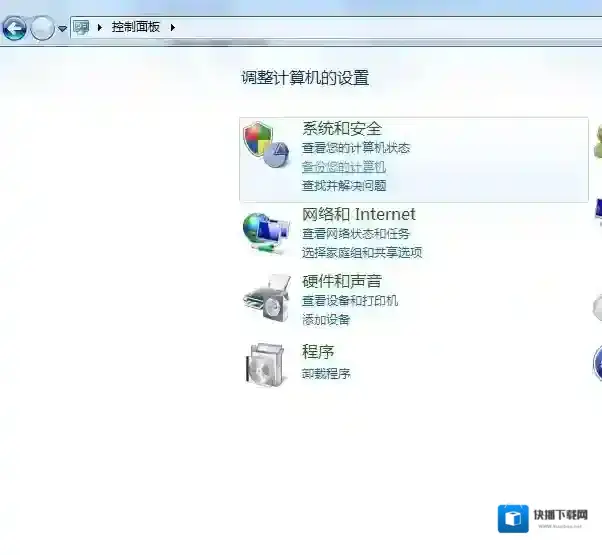This screenshot has width=602, height=555.
Task: Click the 系统和安全 shield icon
Action: 265,146
